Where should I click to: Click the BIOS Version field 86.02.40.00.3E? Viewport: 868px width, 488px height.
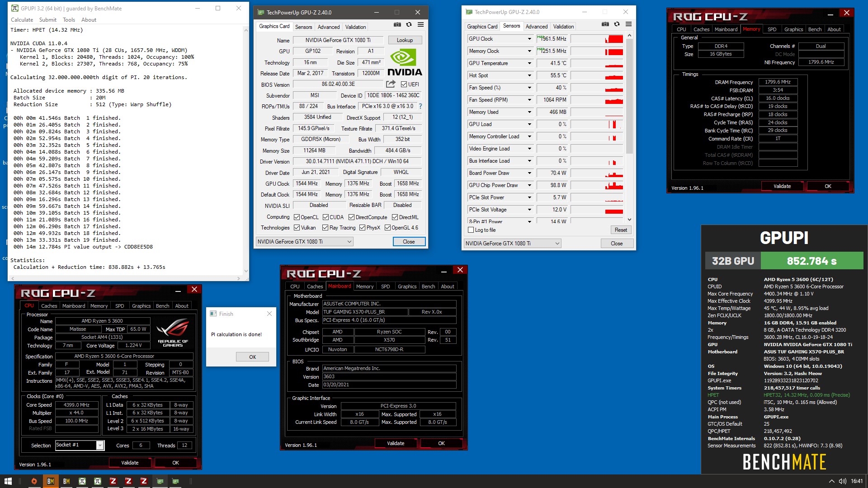pyautogui.click(x=338, y=84)
